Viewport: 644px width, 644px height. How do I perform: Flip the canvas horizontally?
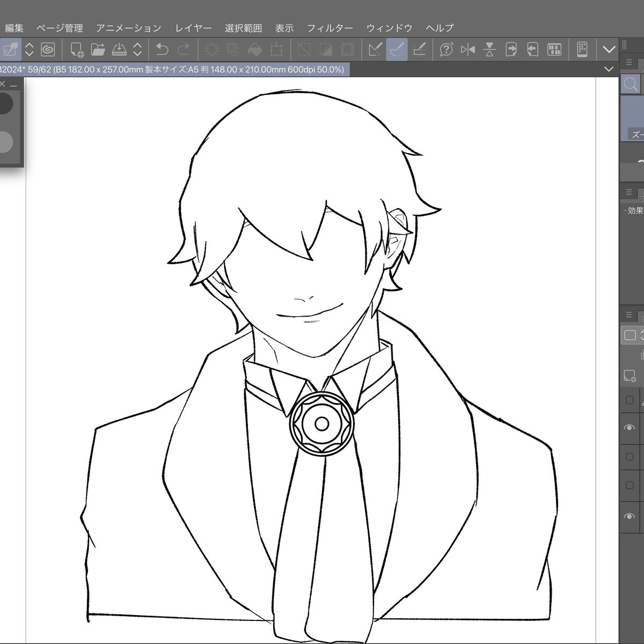tap(468, 50)
